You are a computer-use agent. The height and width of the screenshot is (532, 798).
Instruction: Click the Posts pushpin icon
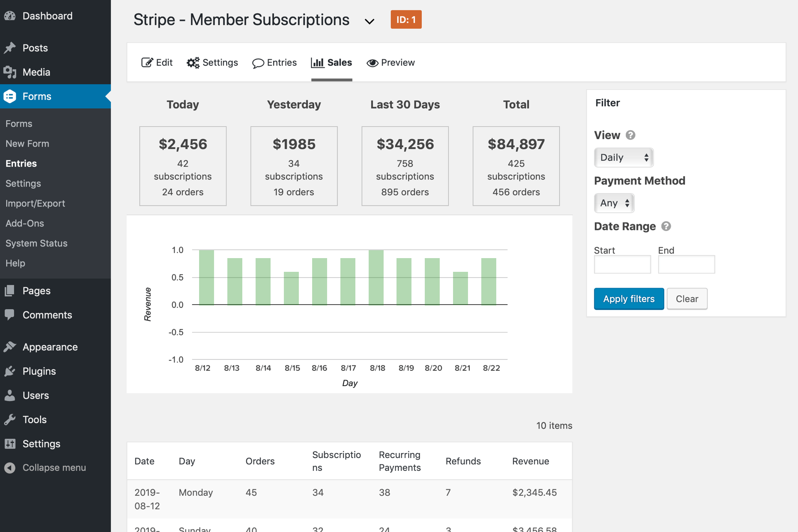pos(10,48)
